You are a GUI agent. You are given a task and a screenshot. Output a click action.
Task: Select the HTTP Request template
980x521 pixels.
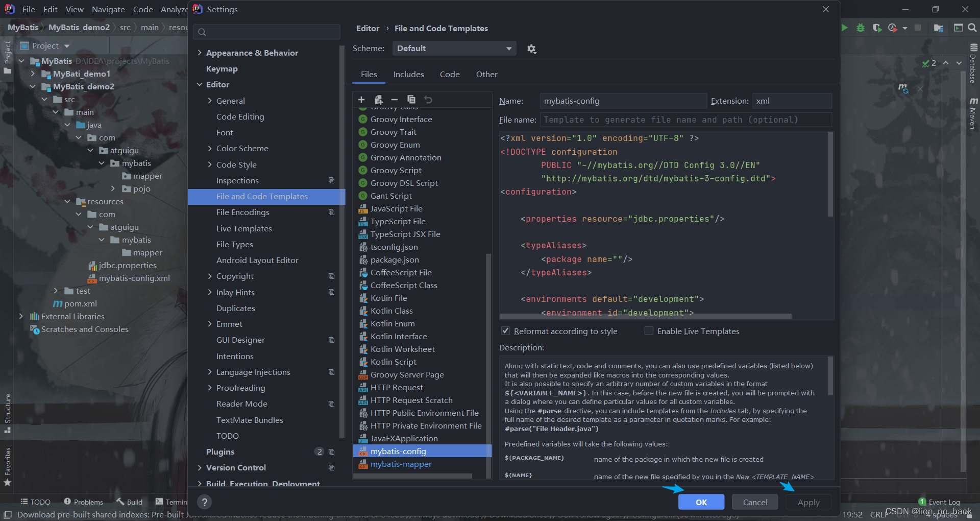(397, 387)
